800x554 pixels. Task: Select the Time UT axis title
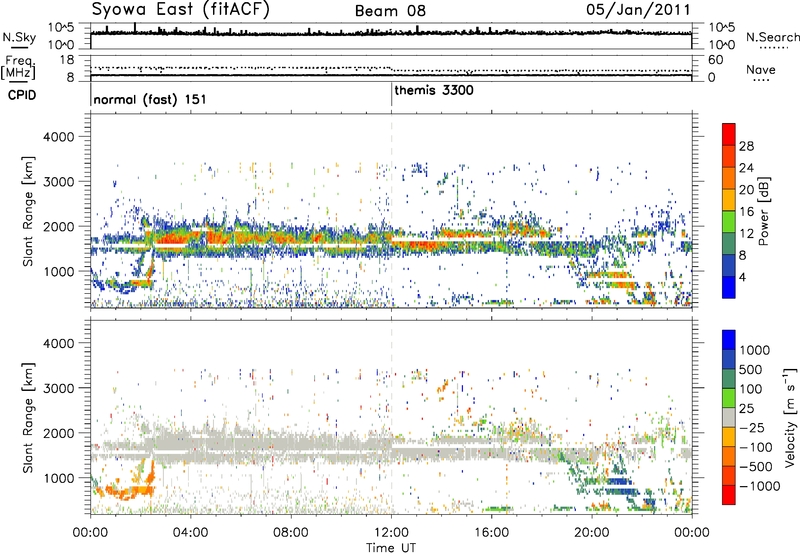tap(391, 547)
